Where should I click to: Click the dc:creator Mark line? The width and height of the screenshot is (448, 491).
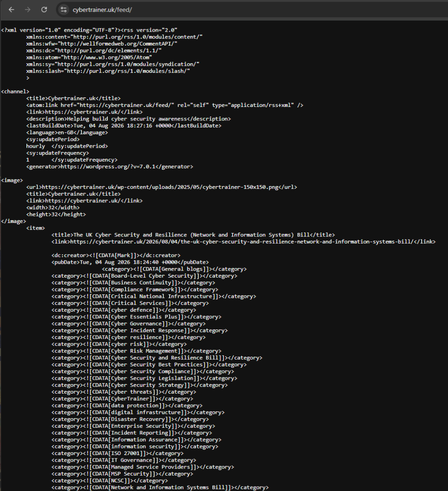116,256
